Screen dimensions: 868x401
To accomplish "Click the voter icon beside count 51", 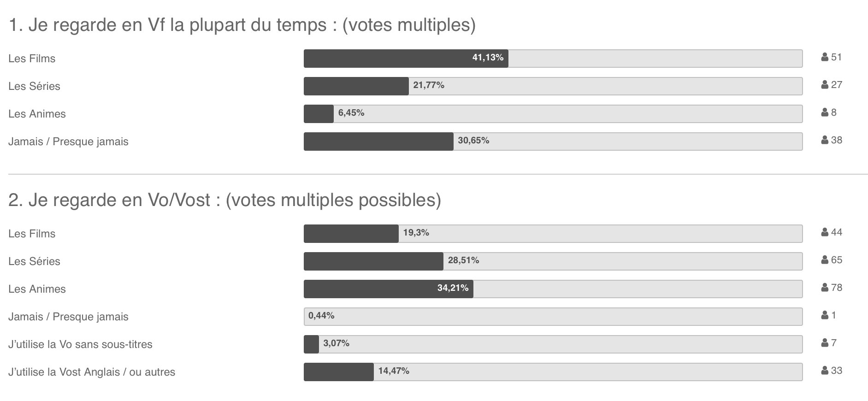I will pyautogui.click(x=825, y=57).
